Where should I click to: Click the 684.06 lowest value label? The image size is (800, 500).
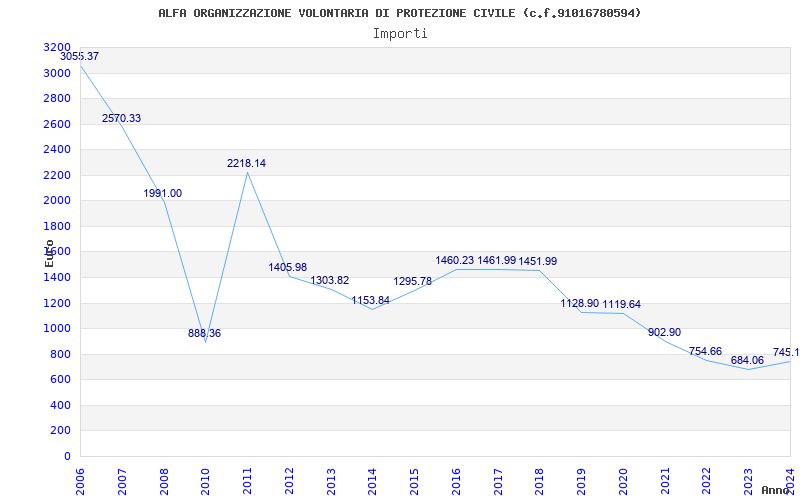tap(747, 361)
